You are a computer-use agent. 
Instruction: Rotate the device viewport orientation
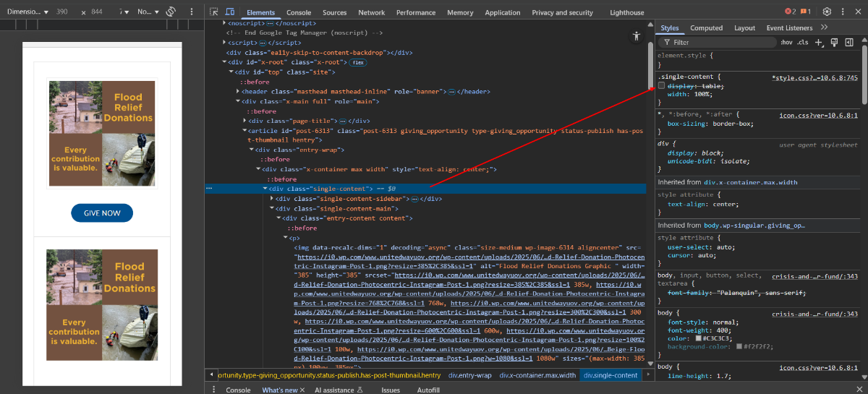(x=171, y=12)
